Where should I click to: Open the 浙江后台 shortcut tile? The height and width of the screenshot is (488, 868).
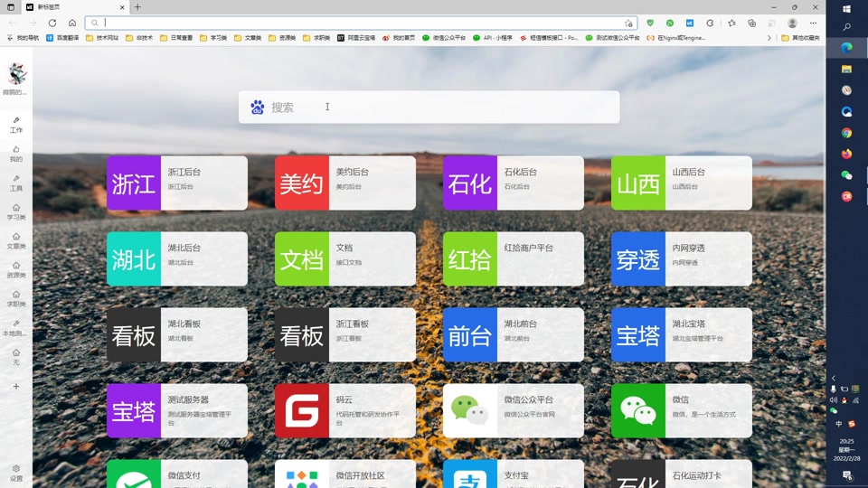177,183
